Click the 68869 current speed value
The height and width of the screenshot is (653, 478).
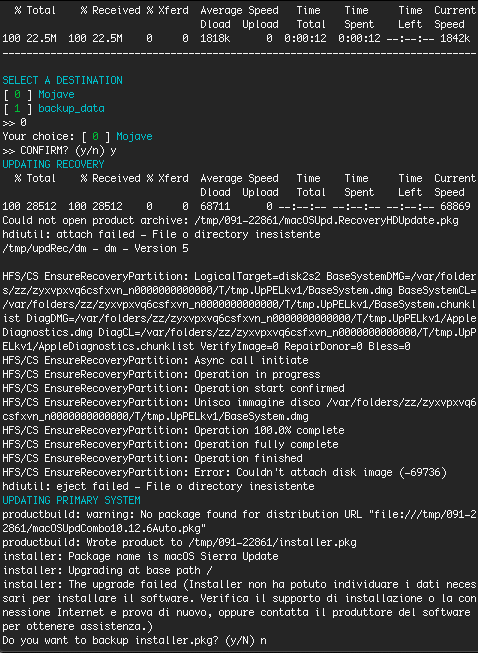click(x=455, y=206)
